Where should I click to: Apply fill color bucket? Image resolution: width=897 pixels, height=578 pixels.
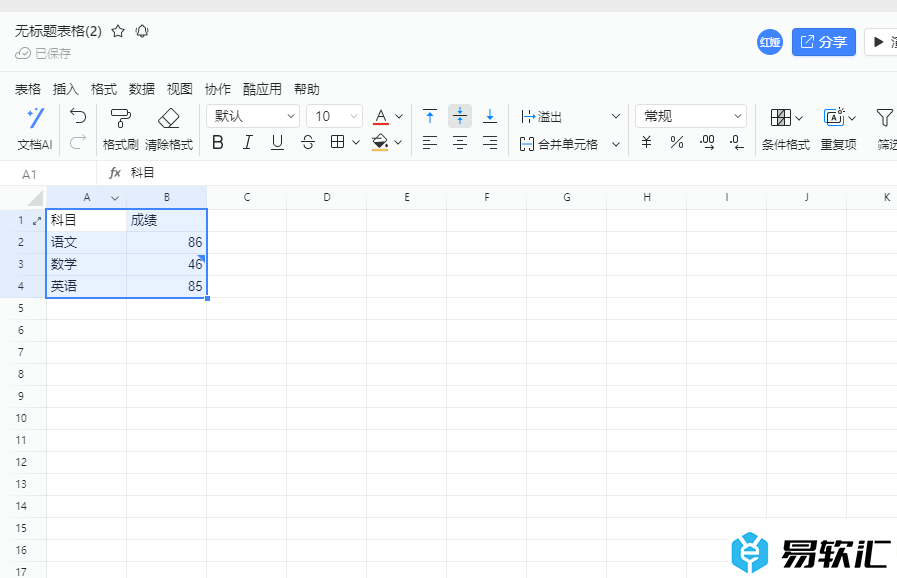[380, 142]
